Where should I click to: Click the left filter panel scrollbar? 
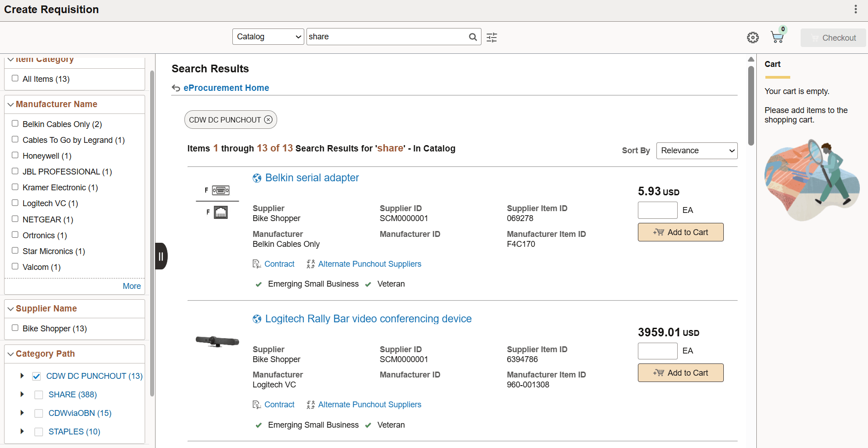point(152,233)
